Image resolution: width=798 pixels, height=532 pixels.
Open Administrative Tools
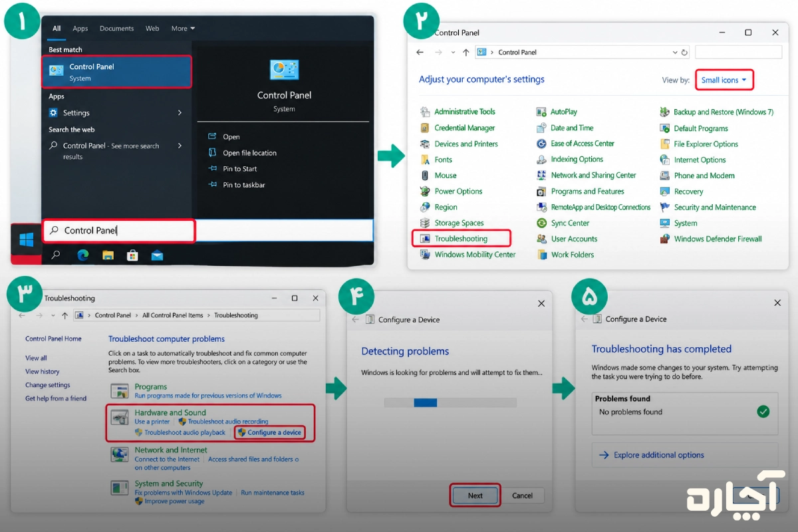(x=465, y=112)
